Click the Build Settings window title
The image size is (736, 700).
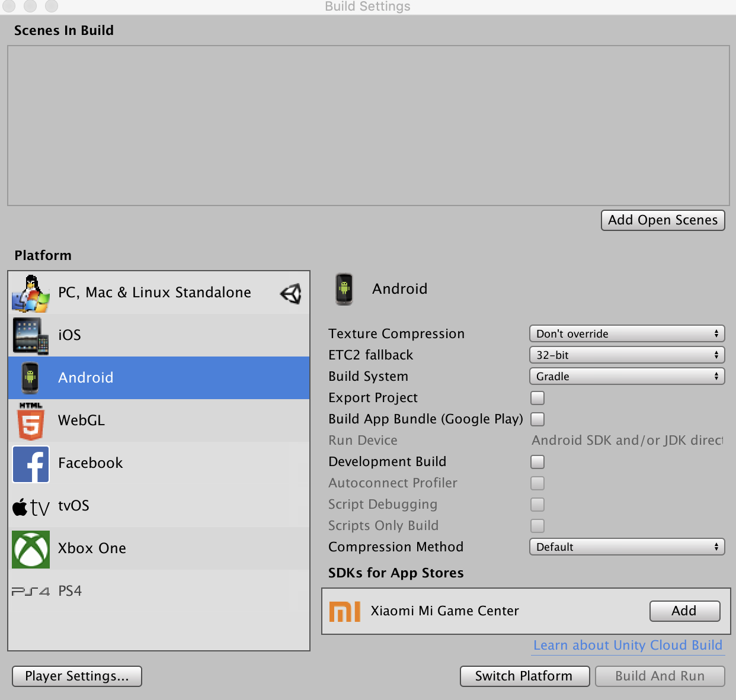[x=367, y=7]
